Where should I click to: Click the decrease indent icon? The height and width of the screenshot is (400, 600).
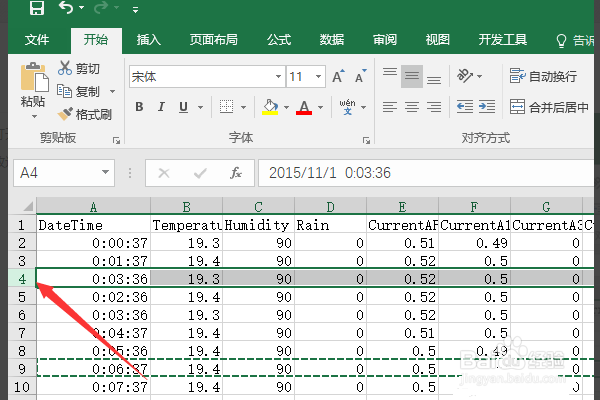[x=465, y=107]
